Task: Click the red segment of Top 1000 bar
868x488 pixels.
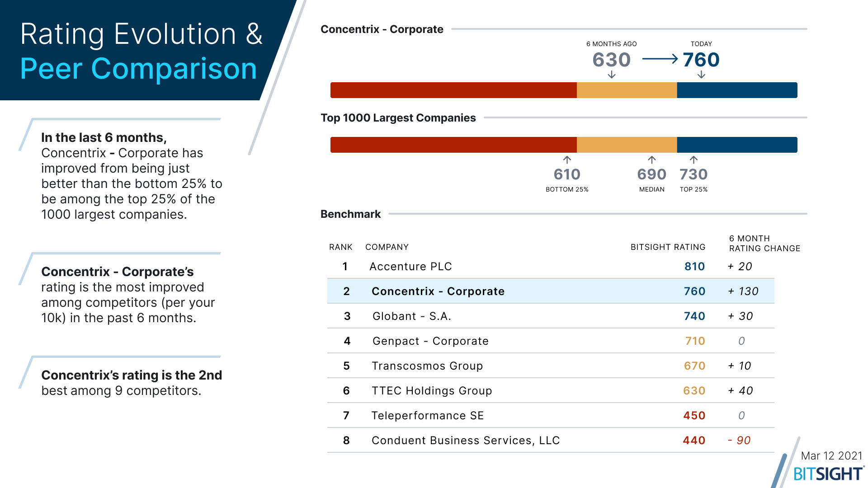Action: point(453,145)
